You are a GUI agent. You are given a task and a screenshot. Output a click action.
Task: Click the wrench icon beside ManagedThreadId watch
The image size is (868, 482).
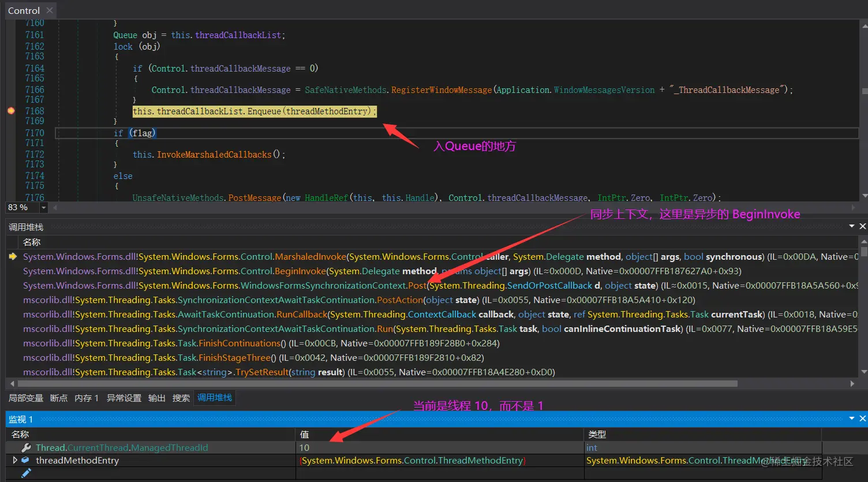coord(26,447)
